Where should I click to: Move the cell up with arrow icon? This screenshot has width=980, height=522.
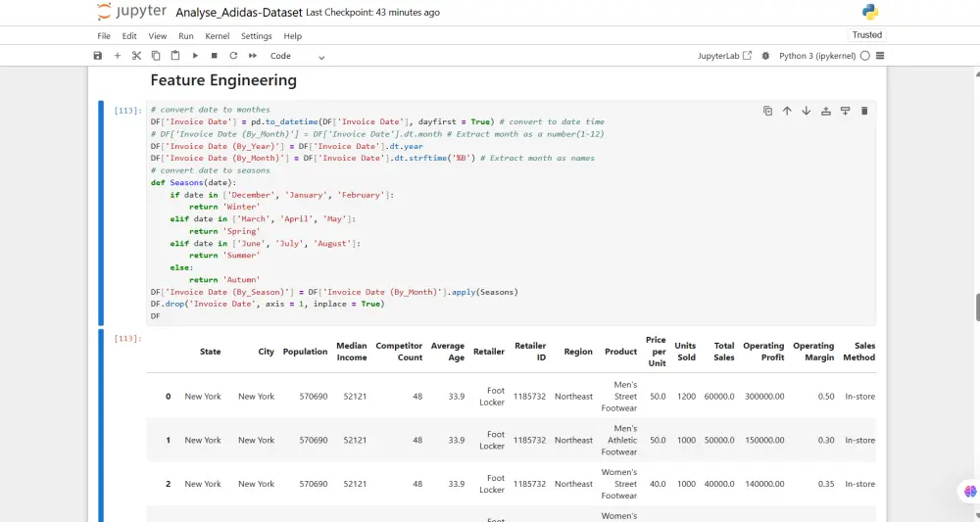point(787,111)
